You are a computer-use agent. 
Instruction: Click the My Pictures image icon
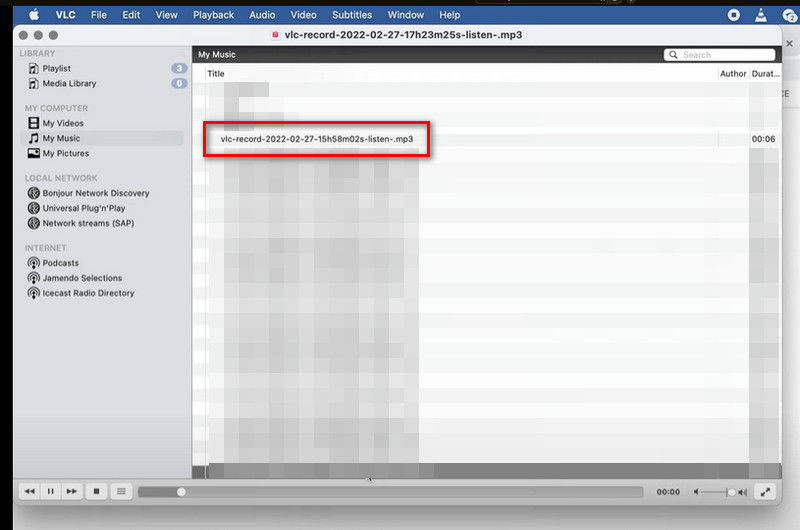pos(34,153)
